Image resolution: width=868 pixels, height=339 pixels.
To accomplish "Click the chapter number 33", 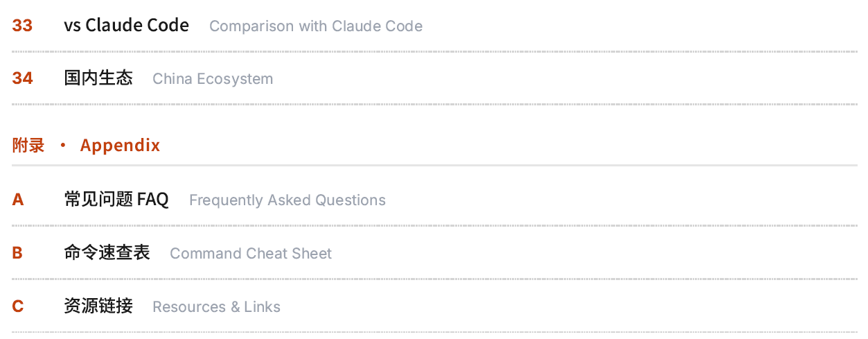I will coord(22,26).
